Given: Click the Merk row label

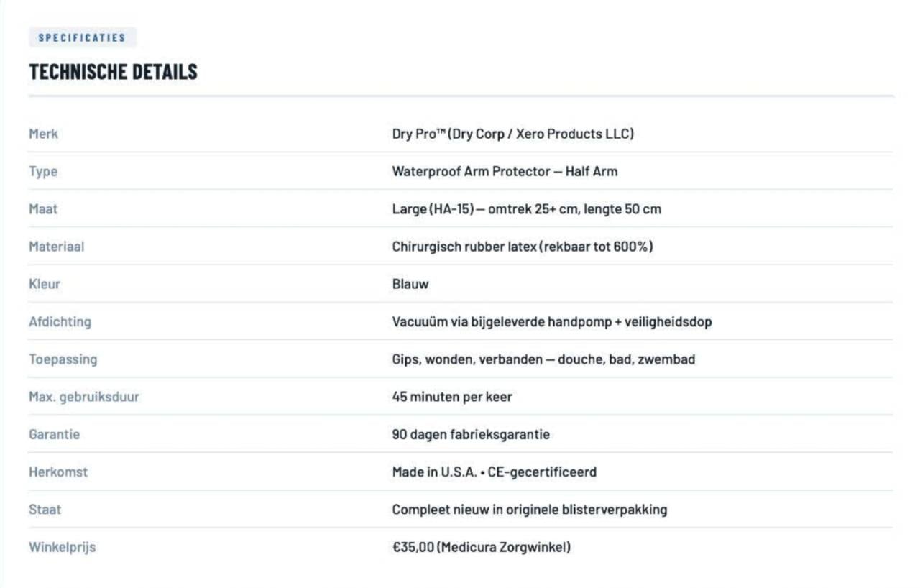Looking at the screenshot, I should [43, 134].
